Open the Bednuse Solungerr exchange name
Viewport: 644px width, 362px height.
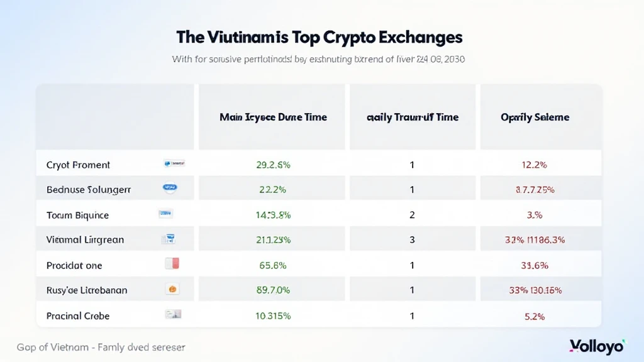pos(89,189)
